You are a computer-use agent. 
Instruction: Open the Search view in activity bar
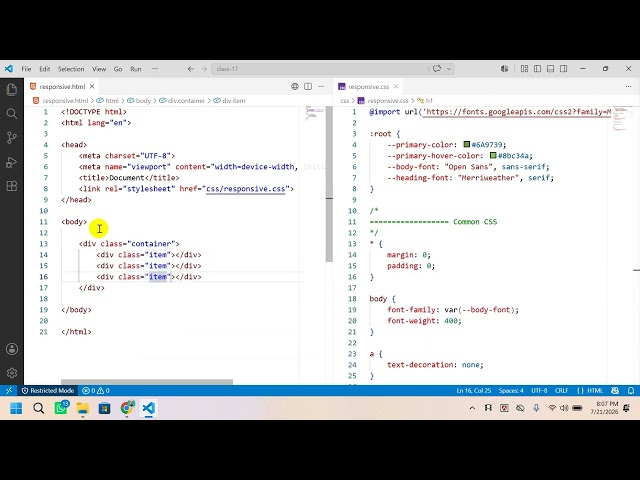tap(12, 113)
